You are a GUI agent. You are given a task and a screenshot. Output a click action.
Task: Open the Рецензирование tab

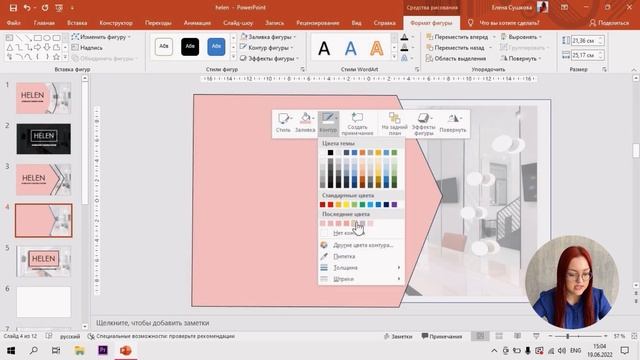coord(318,23)
